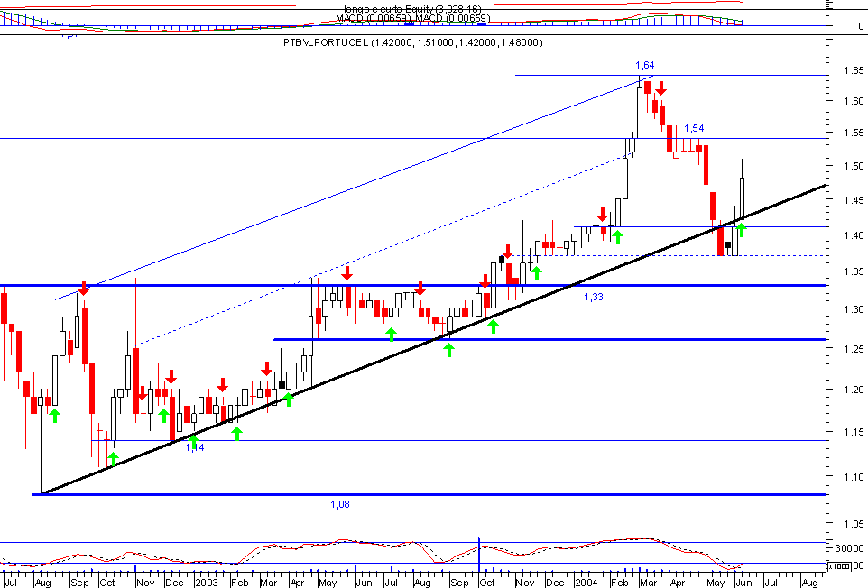Click the 2003 year label on time axis

207,583
